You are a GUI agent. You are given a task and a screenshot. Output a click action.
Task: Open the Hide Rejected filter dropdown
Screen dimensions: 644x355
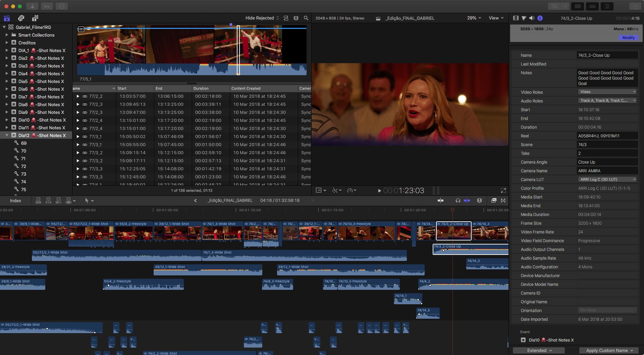[262, 18]
